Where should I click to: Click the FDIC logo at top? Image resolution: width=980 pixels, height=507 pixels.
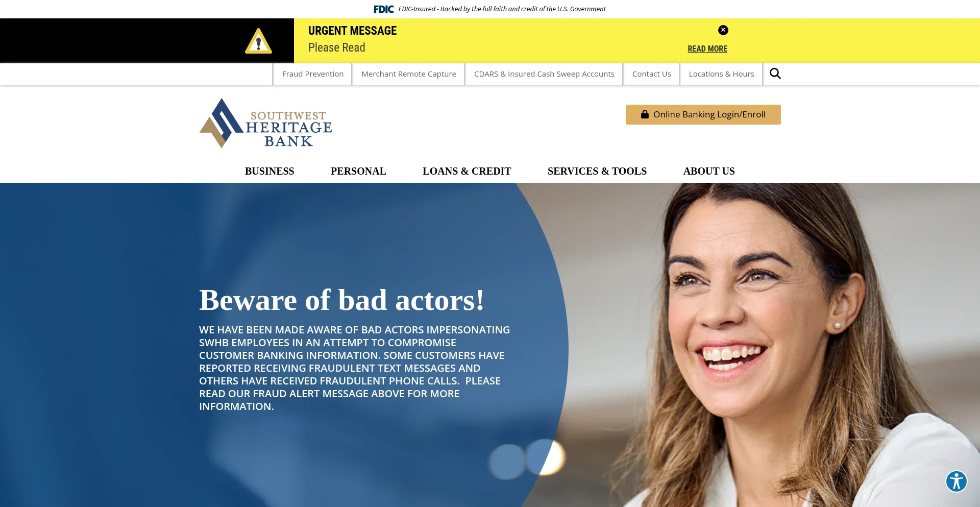pyautogui.click(x=383, y=9)
